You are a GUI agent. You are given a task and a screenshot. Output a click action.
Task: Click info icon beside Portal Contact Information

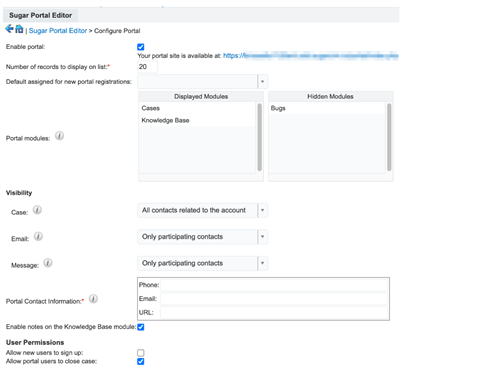tap(93, 299)
